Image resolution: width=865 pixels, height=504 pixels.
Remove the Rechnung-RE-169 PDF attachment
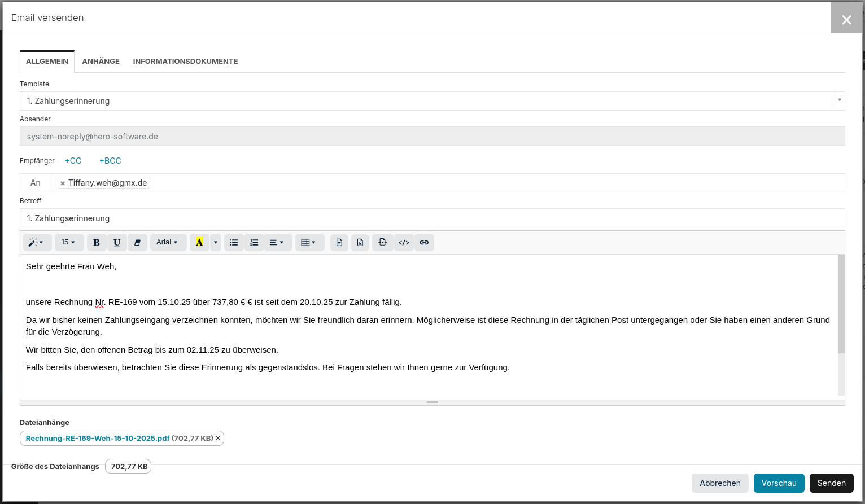[x=218, y=438]
